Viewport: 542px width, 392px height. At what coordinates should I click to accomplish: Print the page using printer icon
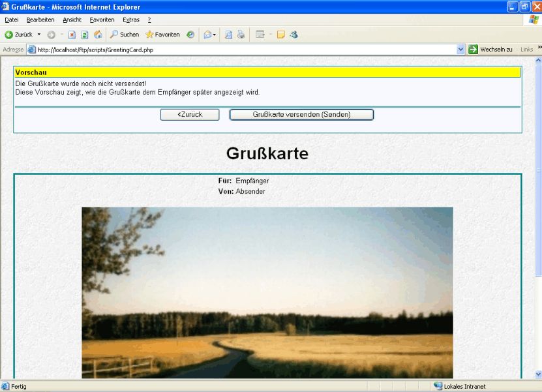tap(241, 35)
